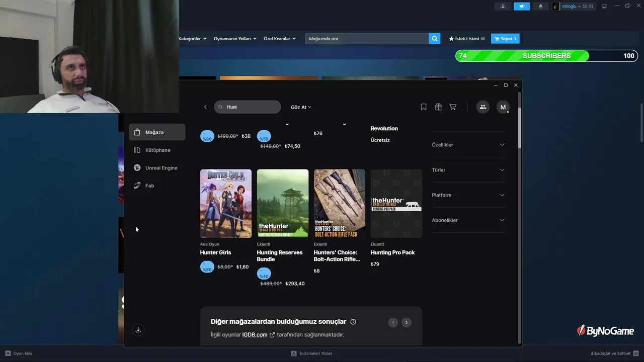
Task: Click the ₺1,60 Hunter Girls price
Action: coord(243,267)
